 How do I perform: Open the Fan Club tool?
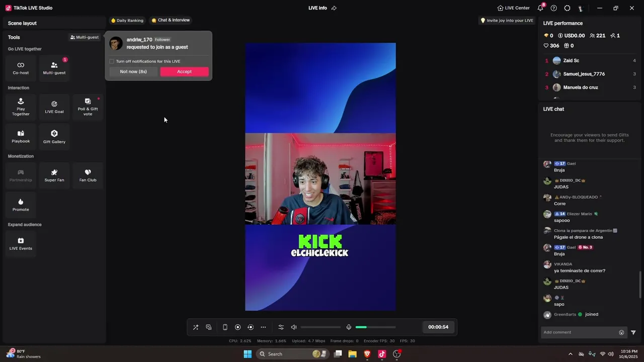click(88, 175)
